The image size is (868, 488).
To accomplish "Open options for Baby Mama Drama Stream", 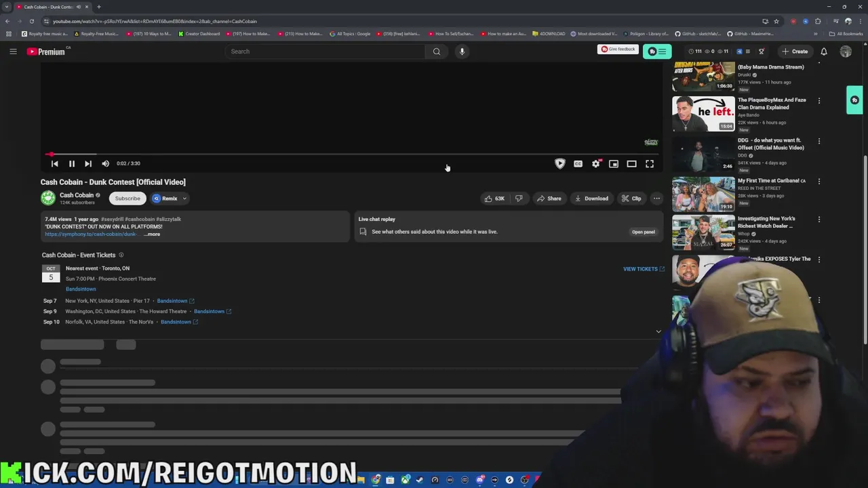I will click(819, 63).
